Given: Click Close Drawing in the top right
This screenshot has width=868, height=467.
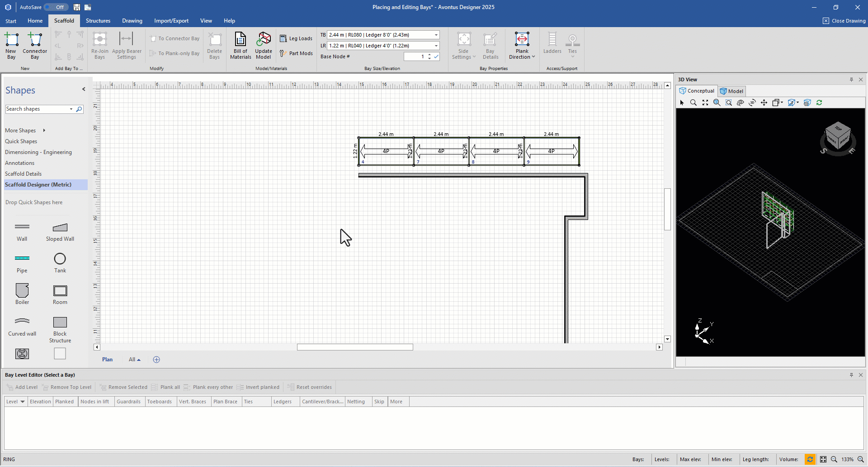Looking at the screenshot, I should tap(844, 21).
